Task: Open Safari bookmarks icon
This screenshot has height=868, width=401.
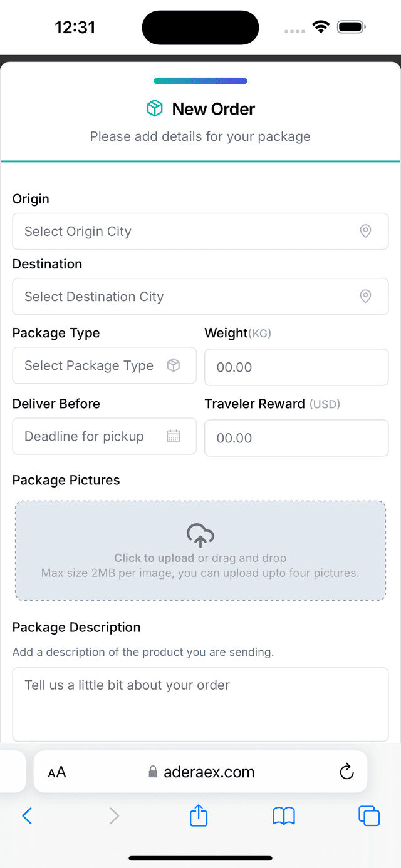Action: pos(284,815)
